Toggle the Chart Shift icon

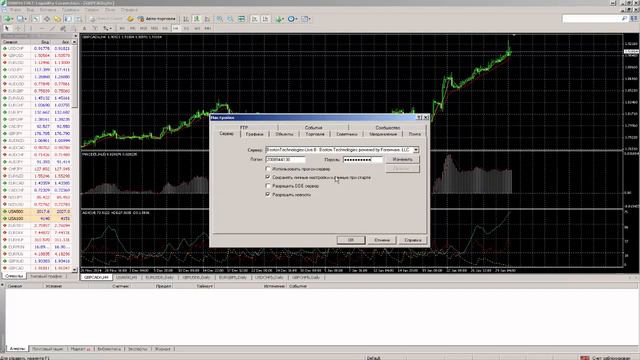click(x=265, y=19)
